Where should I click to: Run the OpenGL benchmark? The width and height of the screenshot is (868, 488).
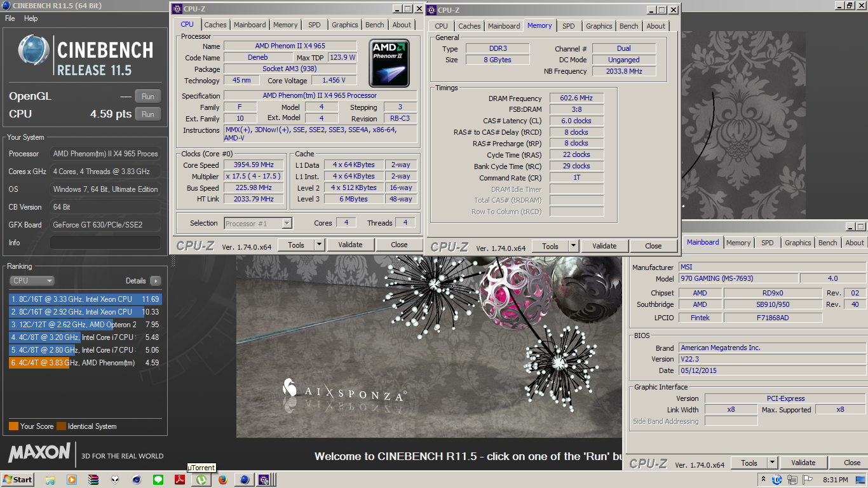[147, 97]
